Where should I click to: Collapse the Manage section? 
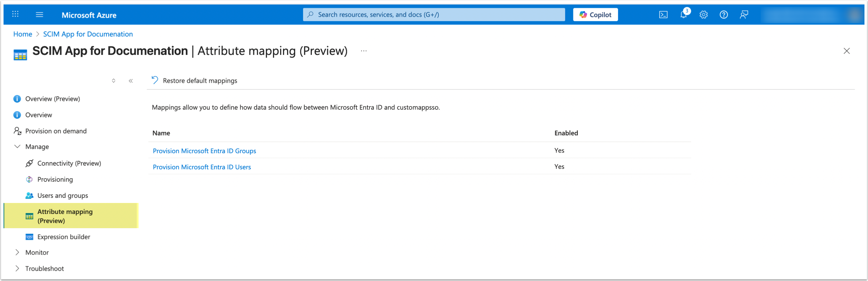click(18, 147)
